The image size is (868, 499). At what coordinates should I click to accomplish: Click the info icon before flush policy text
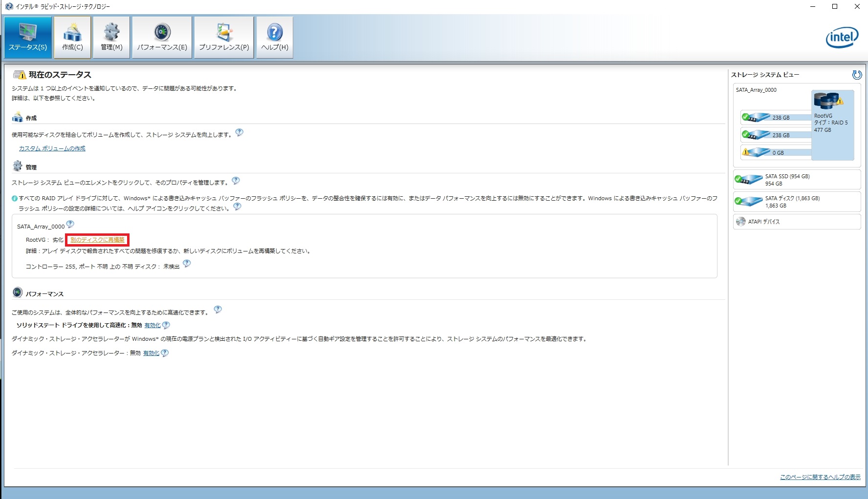tap(15, 199)
